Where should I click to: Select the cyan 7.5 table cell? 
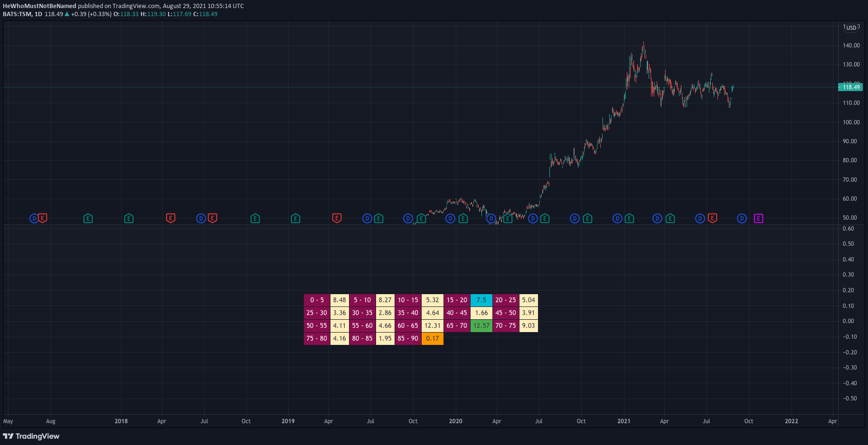coord(481,300)
